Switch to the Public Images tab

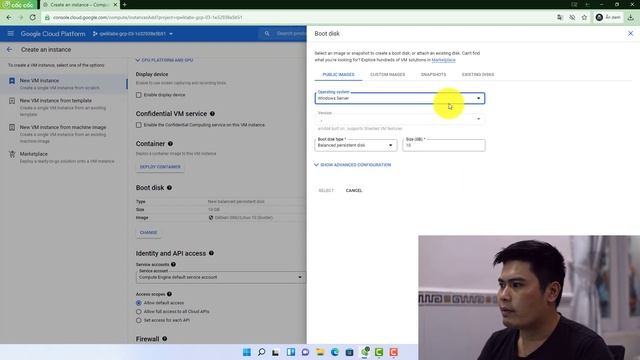[338, 75]
